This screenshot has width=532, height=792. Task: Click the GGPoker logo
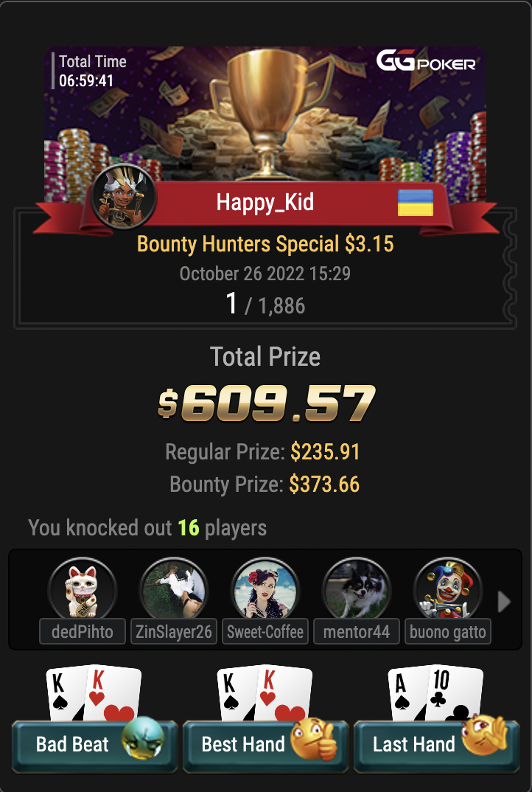[426, 60]
